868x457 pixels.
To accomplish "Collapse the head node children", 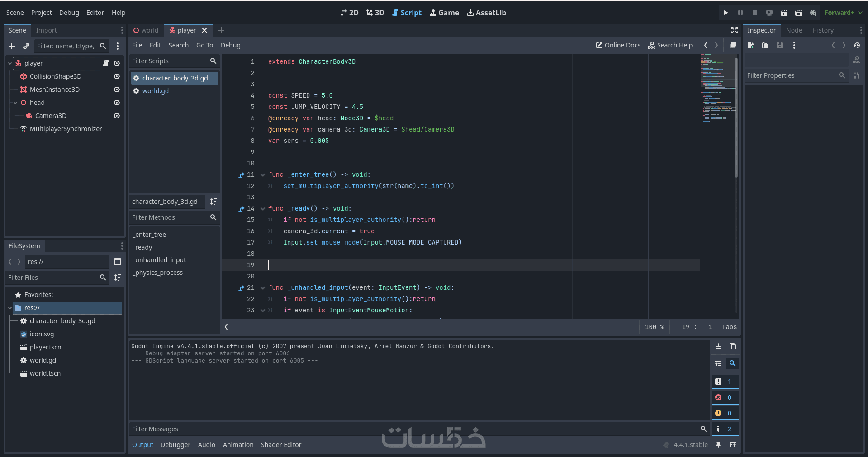I will 15,103.
